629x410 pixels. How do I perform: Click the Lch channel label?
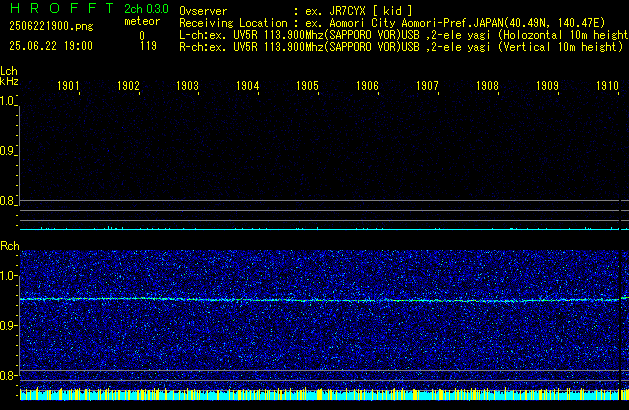coord(9,71)
